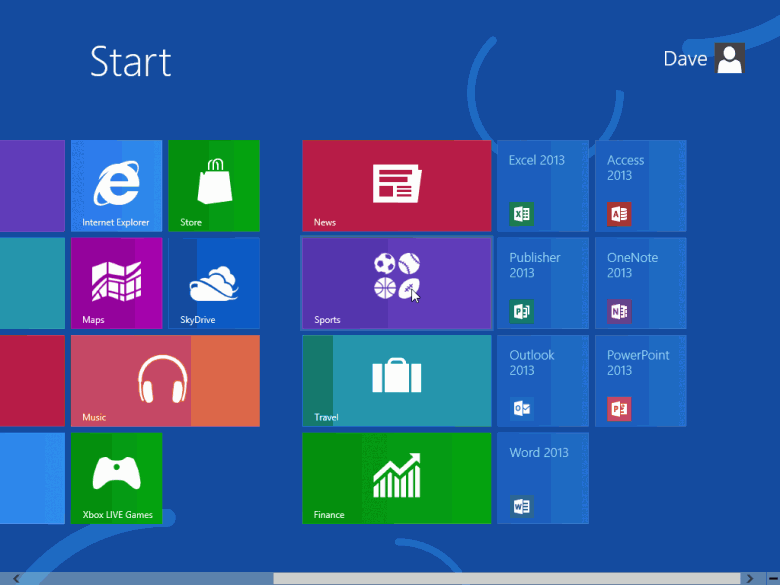This screenshot has height=585, width=780.
Task: Open the Maps tile
Action: (x=116, y=283)
